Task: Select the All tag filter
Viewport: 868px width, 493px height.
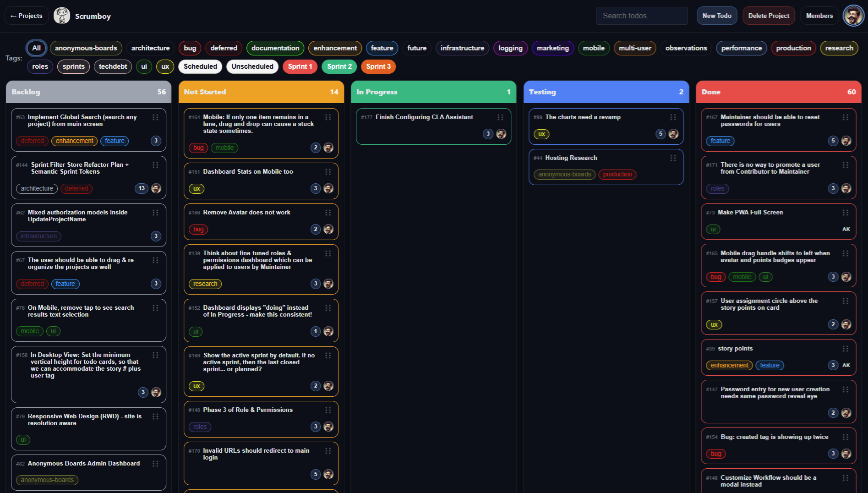Action: 36,48
